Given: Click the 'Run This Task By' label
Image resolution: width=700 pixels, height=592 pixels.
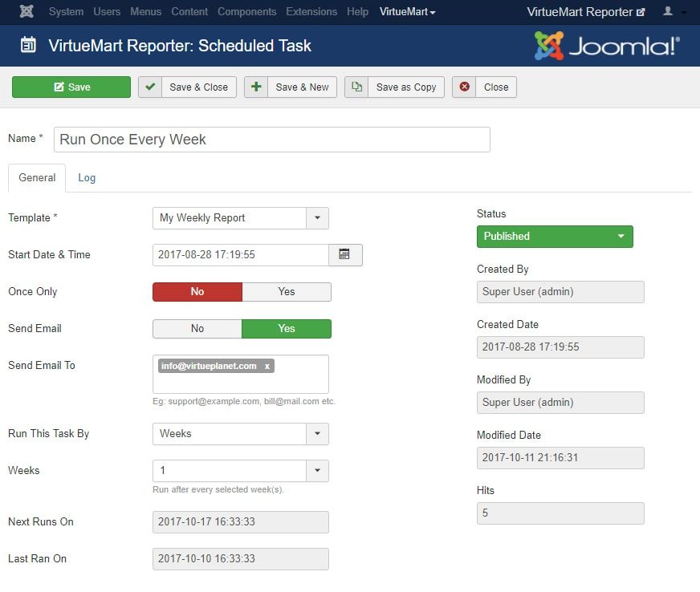Looking at the screenshot, I should tap(49, 434).
